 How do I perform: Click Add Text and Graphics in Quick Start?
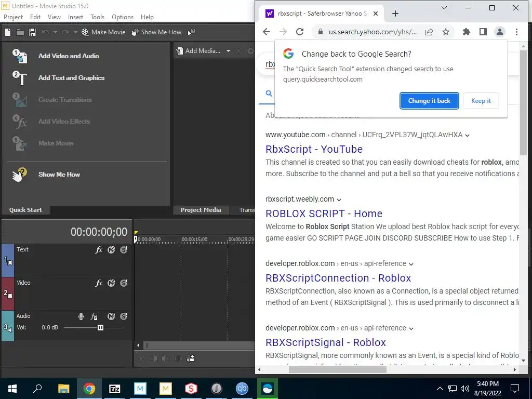[71, 78]
